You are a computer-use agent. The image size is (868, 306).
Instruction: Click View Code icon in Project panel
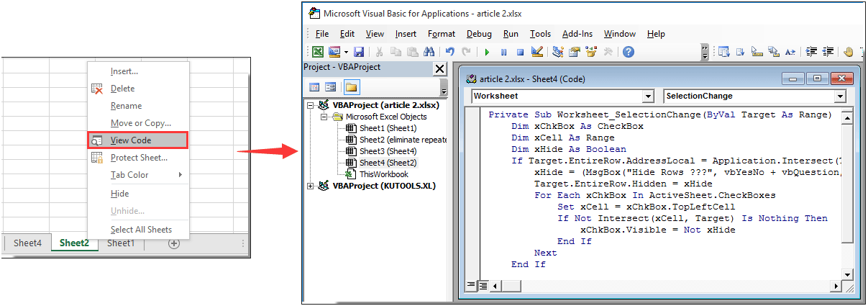[314, 87]
